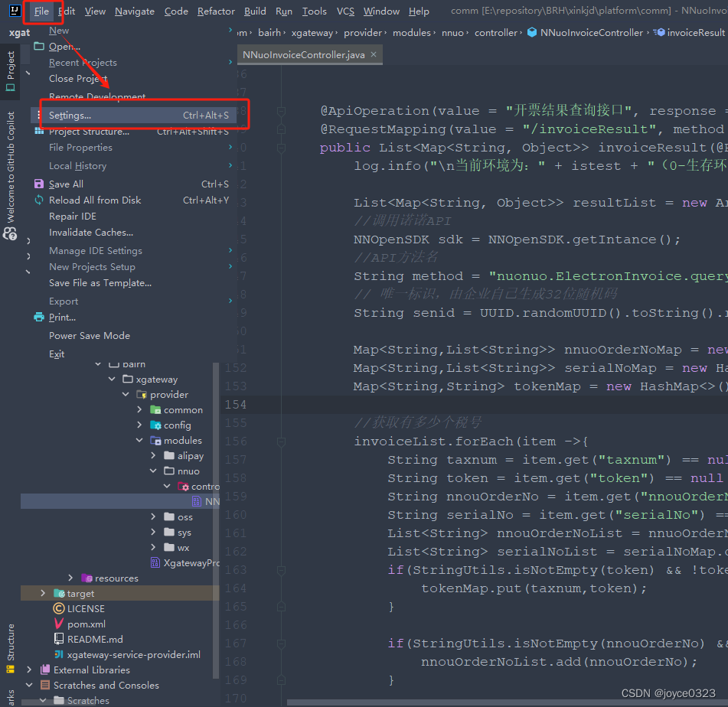Expand the wx package

153,547
